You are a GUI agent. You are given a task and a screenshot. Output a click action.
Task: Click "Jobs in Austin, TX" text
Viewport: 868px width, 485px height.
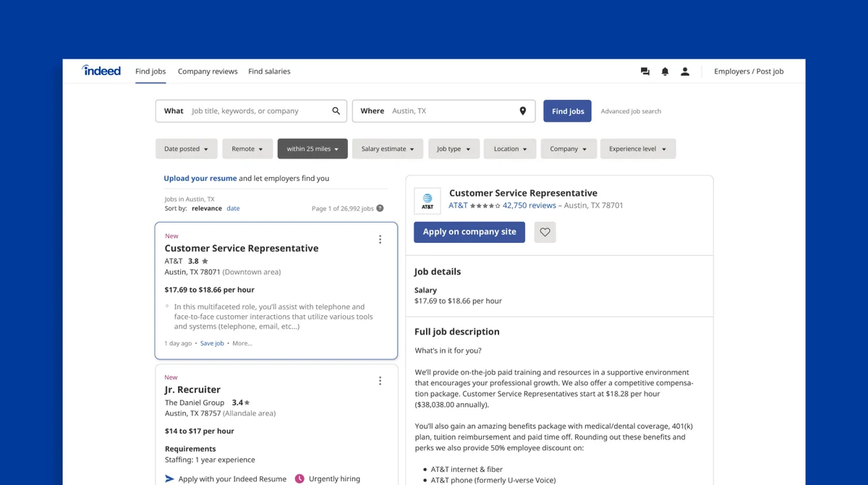[x=190, y=199]
